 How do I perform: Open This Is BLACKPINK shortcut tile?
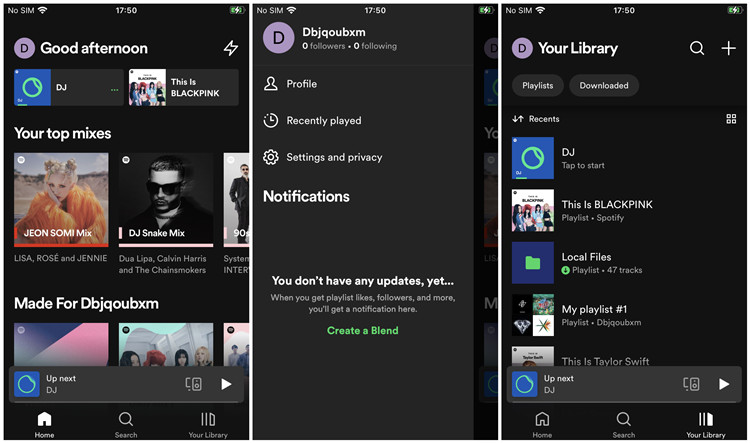click(183, 87)
